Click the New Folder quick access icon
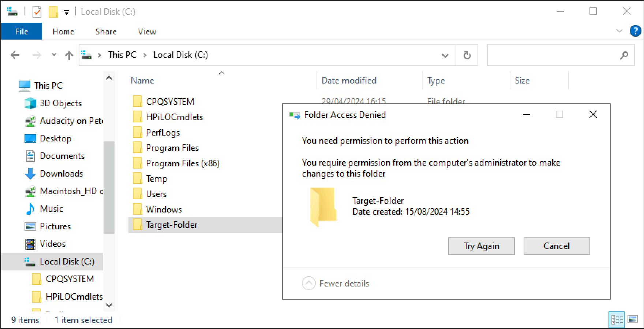 53,12
